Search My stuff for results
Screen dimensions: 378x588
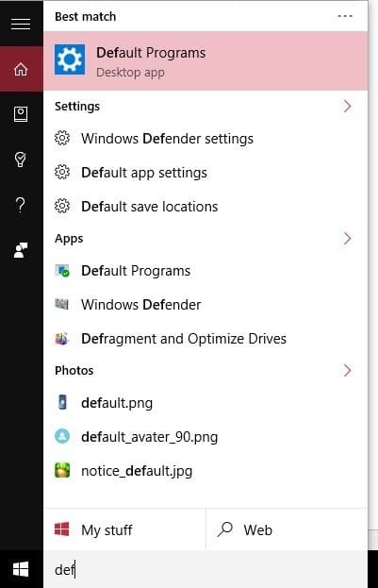click(124, 529)
